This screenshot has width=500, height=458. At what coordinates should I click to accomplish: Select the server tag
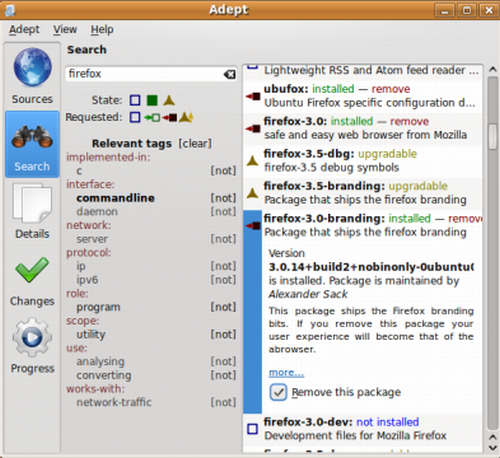tap(92, 239)
